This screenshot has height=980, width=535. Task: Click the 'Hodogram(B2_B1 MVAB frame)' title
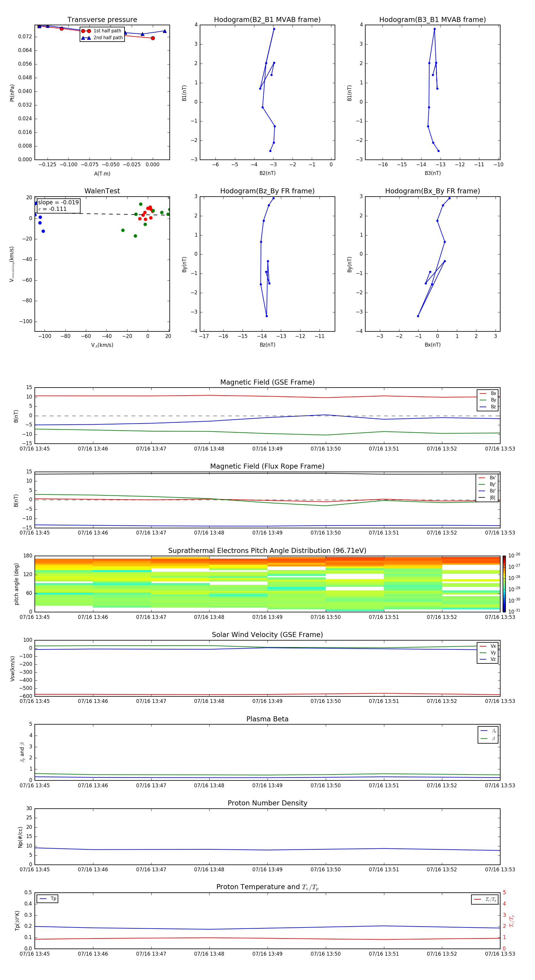click(x=267, y=20)
